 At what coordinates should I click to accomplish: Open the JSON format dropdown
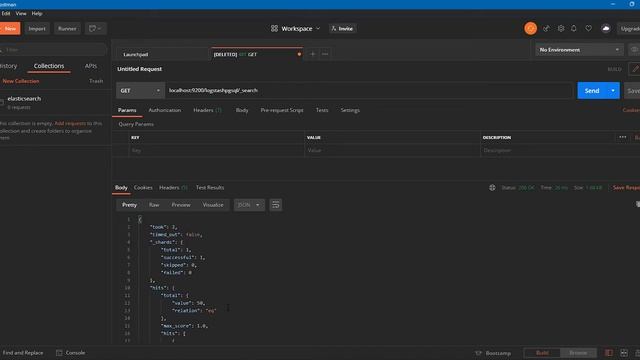coord(249,205)
